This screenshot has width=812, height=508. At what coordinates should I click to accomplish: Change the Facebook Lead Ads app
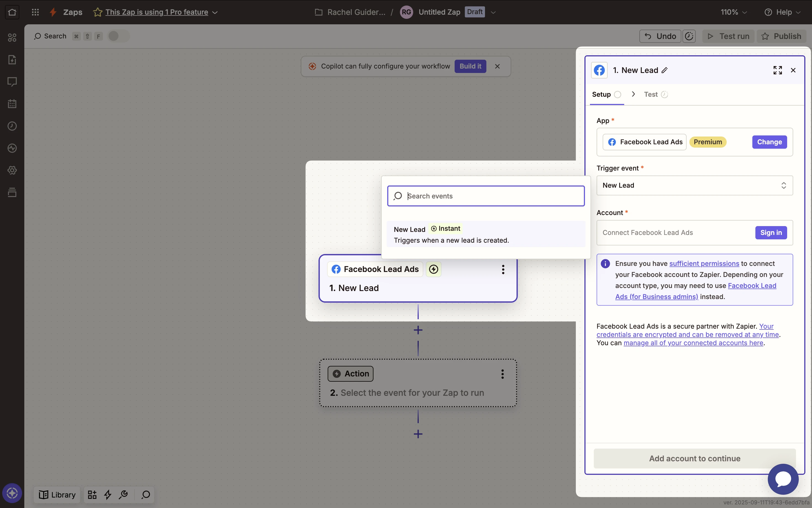click(x=769, y=142)
